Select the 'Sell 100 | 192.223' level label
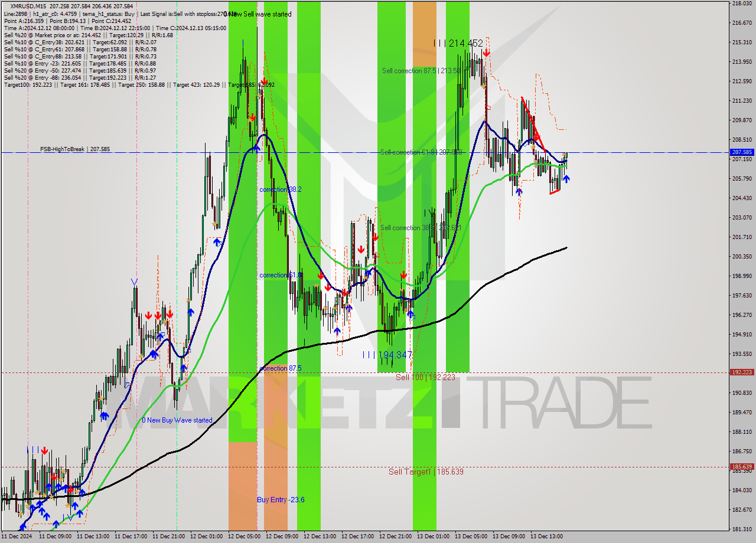 (425, 377)
